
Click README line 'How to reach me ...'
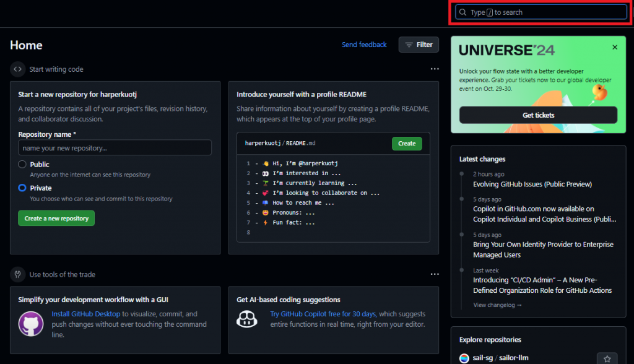[303, 202]
